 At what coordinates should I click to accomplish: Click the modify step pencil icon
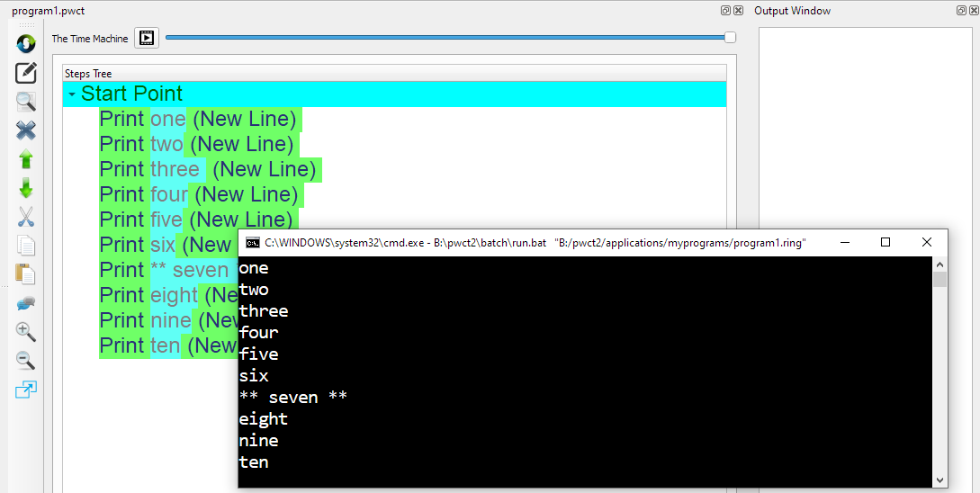[26, 72]
